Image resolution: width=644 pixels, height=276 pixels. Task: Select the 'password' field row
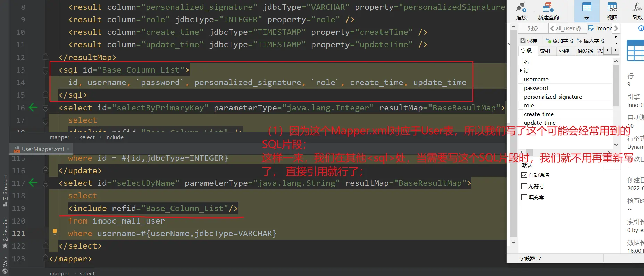tap(566, 88)
